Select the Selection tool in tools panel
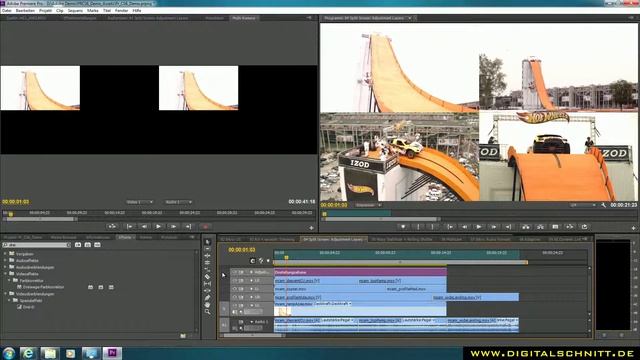The height and width of the screenshot is (360, 640). 207,242
